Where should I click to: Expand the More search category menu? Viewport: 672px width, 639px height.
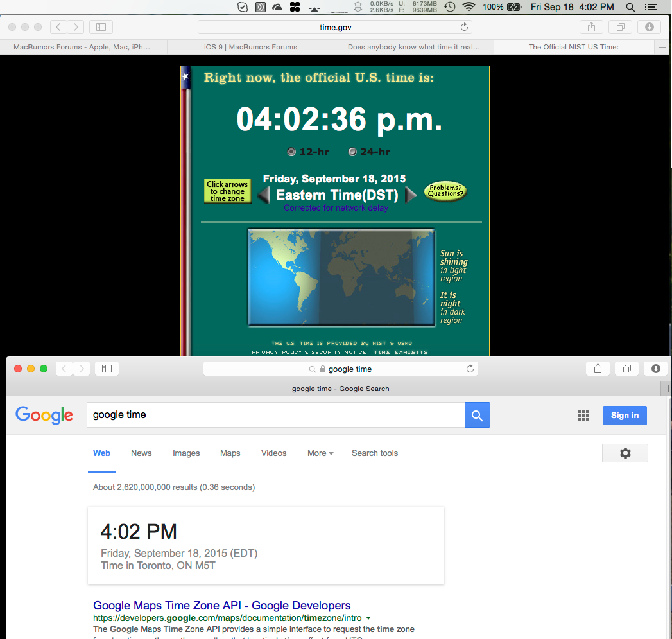click(x=320, y=453)
